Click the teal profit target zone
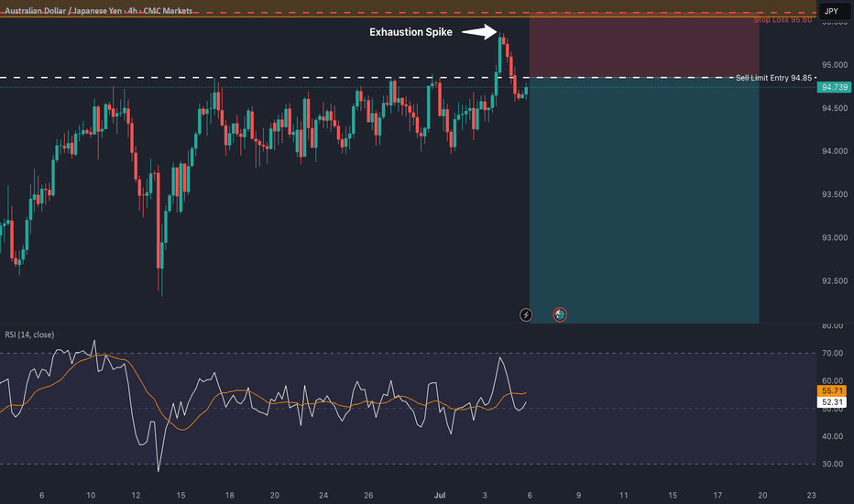854x504 pixels. click(644, 201)
